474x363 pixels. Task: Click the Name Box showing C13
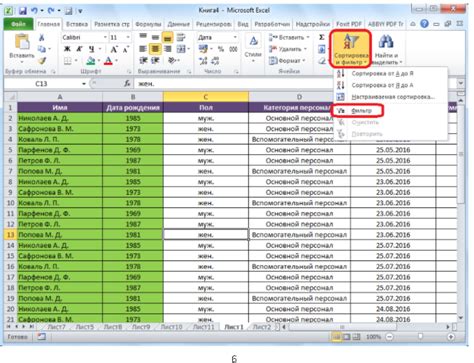click(x=42, y=84)
